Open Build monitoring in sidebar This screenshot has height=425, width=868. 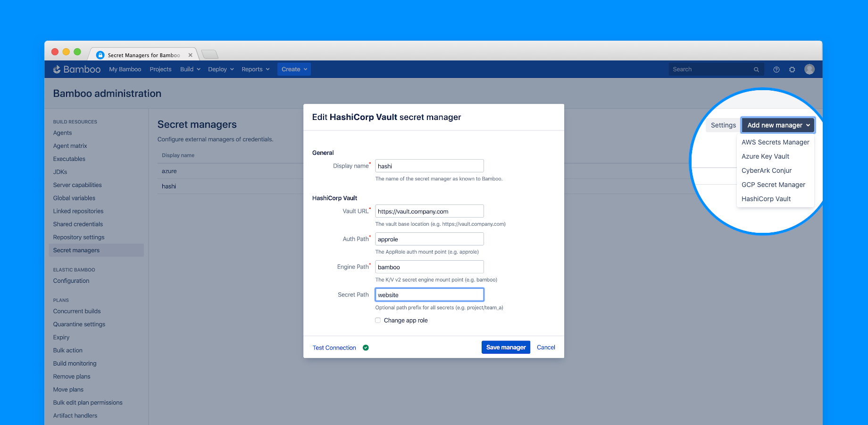(x=75, y=364)
